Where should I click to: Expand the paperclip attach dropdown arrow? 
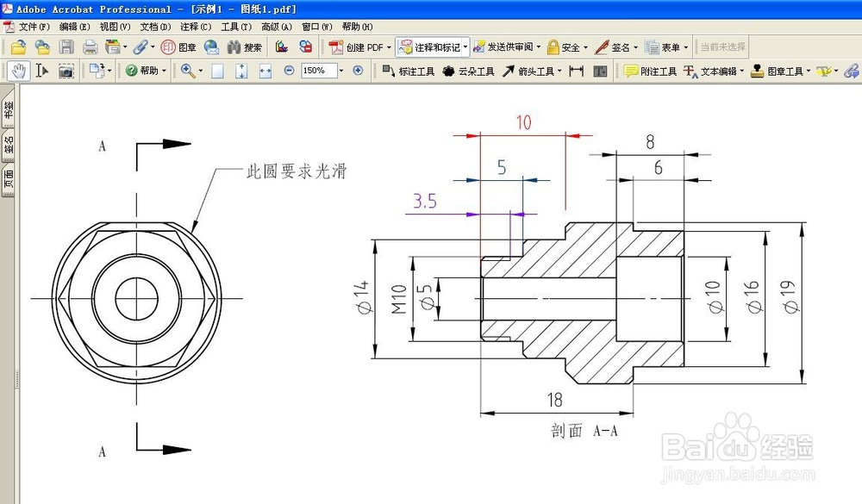pyautogui.click(x=153, y=47)
